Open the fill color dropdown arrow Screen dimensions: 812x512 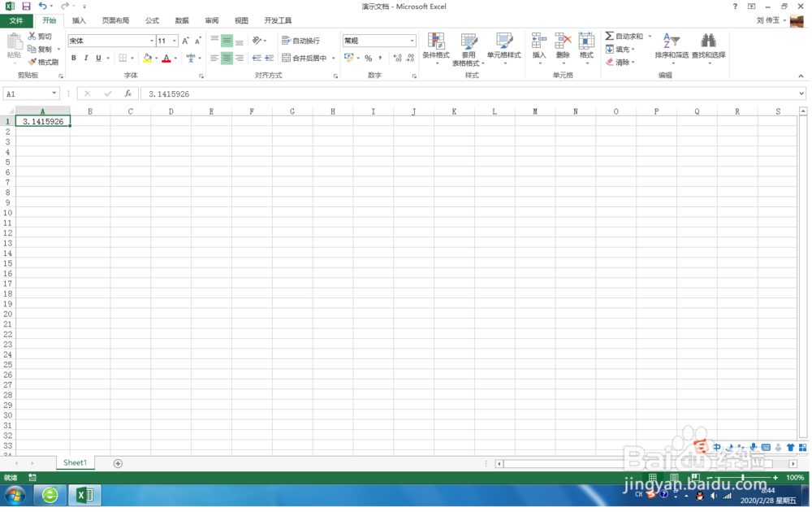pyautogui.click(x=156, y=58)
